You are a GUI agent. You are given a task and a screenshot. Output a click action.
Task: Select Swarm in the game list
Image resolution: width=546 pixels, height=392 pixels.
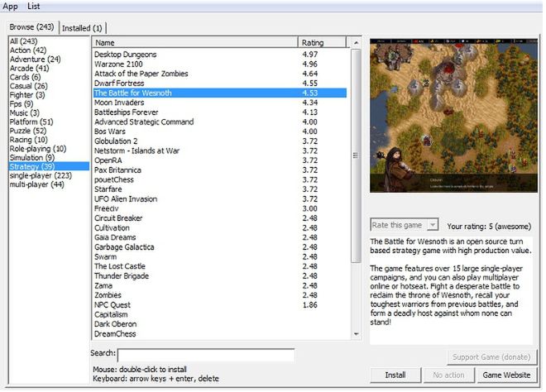[x=220, y=257]
